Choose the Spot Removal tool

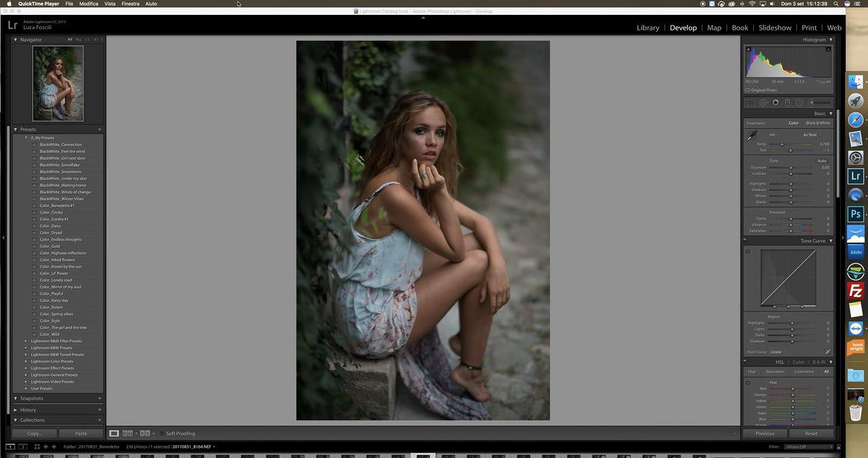(x=763, y=103)
